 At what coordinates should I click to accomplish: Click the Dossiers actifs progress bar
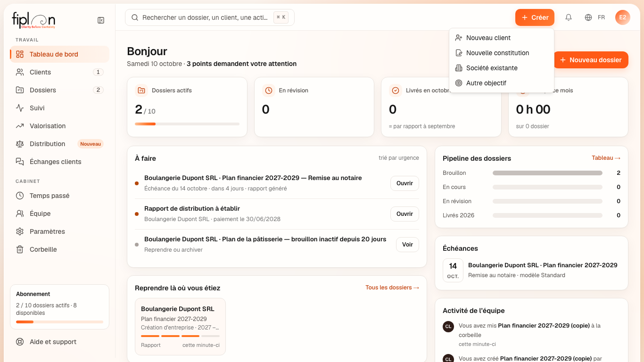[x=187, y=124]
